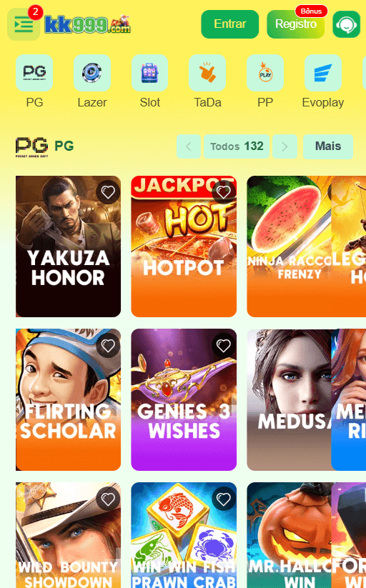Open the Medusa game thumbnail

(x=289, y=400)
